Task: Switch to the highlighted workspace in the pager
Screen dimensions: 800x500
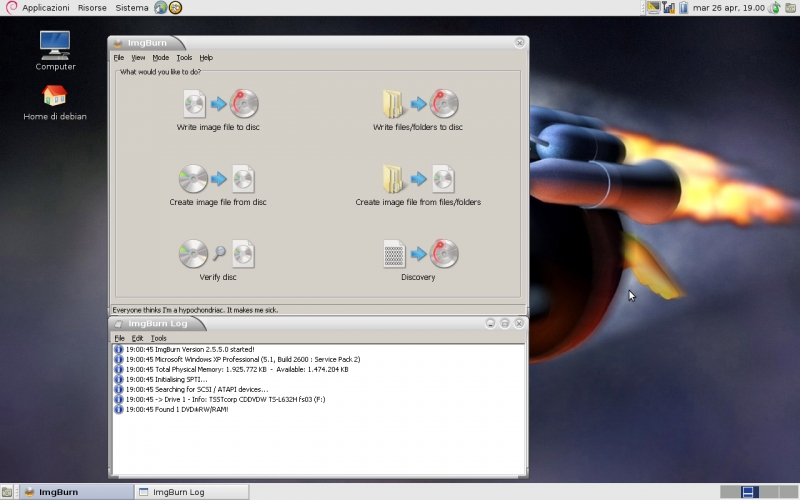Action: pyautogui.click(x=749, y=492)
